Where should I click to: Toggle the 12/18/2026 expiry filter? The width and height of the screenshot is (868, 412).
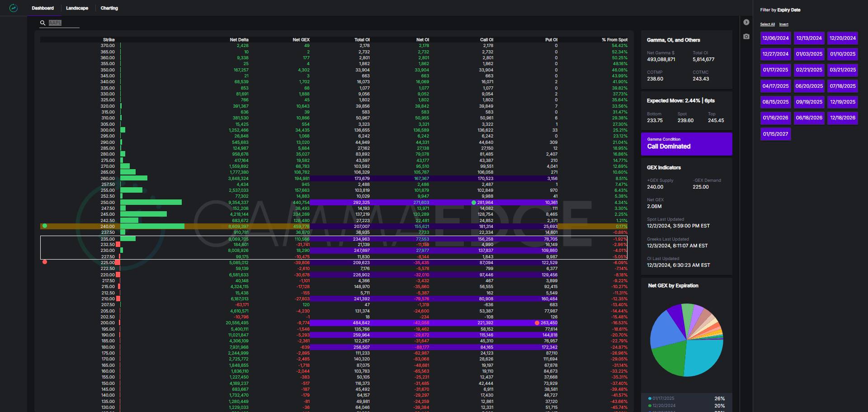click(x=842, y=118)
